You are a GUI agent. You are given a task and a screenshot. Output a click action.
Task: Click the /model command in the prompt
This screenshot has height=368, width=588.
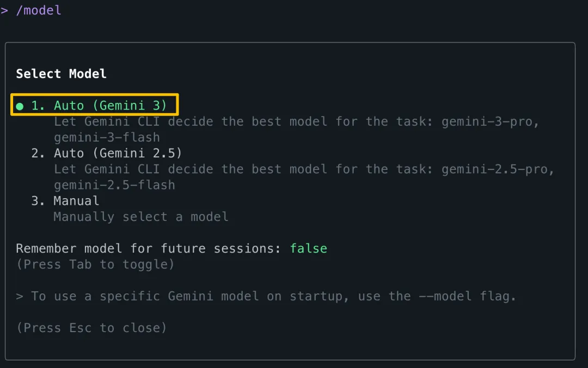[x=39, y=10]
